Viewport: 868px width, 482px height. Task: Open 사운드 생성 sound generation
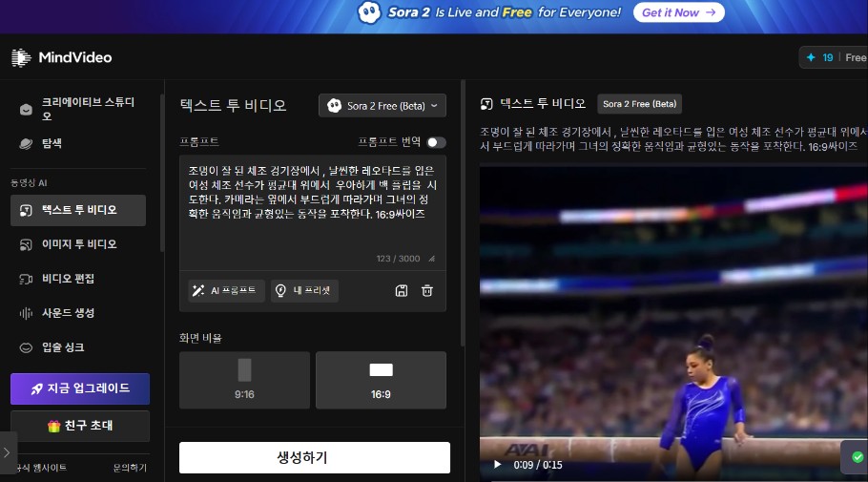pos(67,313)
